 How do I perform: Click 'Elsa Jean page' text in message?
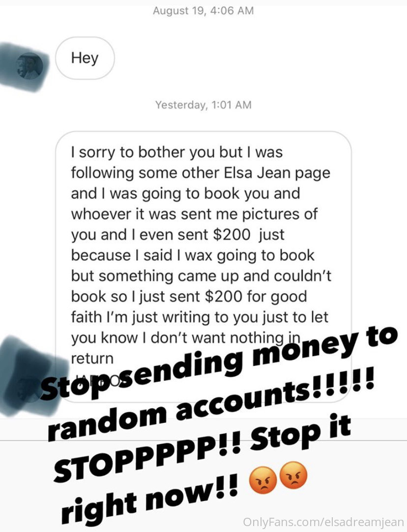(277, 173)
